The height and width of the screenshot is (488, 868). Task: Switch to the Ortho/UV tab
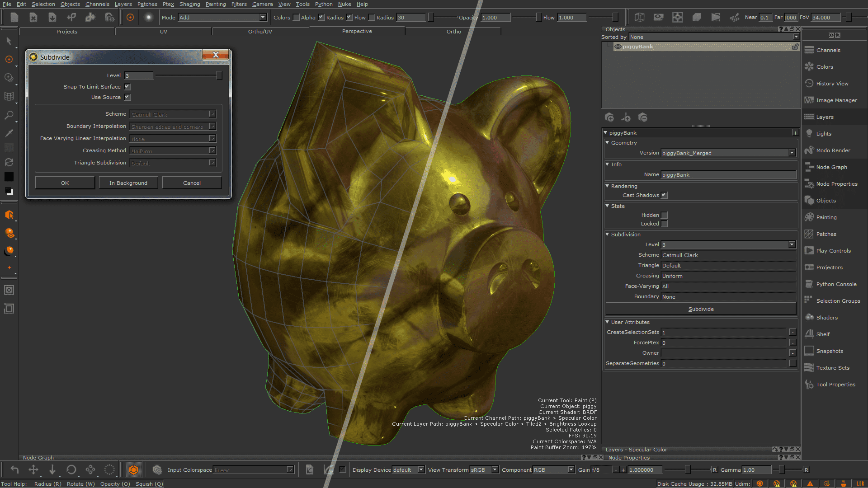(x=260, y=31)
